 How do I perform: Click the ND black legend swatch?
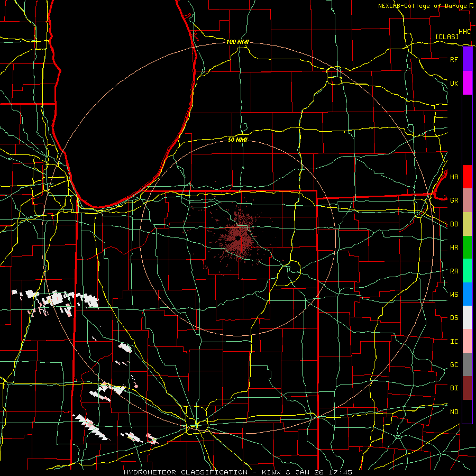pos(467,411)
